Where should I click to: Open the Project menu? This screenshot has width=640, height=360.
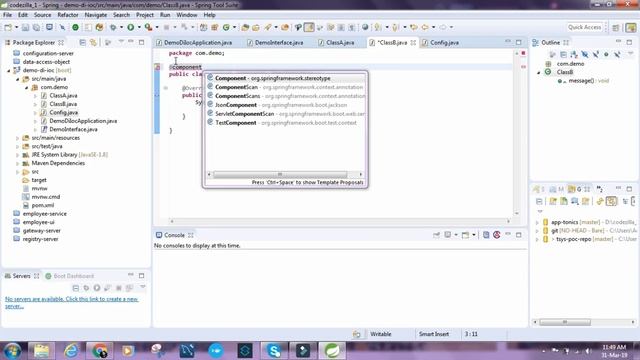145,15
